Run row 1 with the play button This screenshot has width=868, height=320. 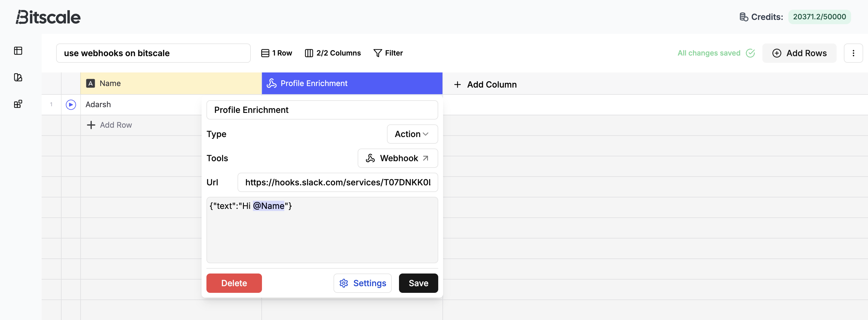71,104
